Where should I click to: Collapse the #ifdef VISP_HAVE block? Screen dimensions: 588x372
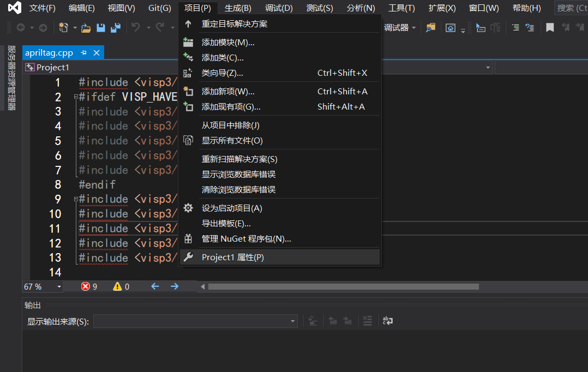pyautogui.click(x=76, y=97)
